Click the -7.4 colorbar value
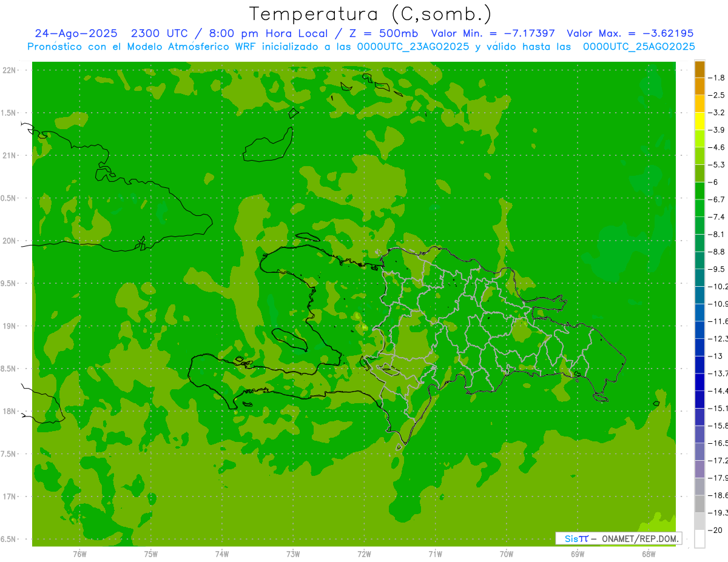 [x=716, y=217]
